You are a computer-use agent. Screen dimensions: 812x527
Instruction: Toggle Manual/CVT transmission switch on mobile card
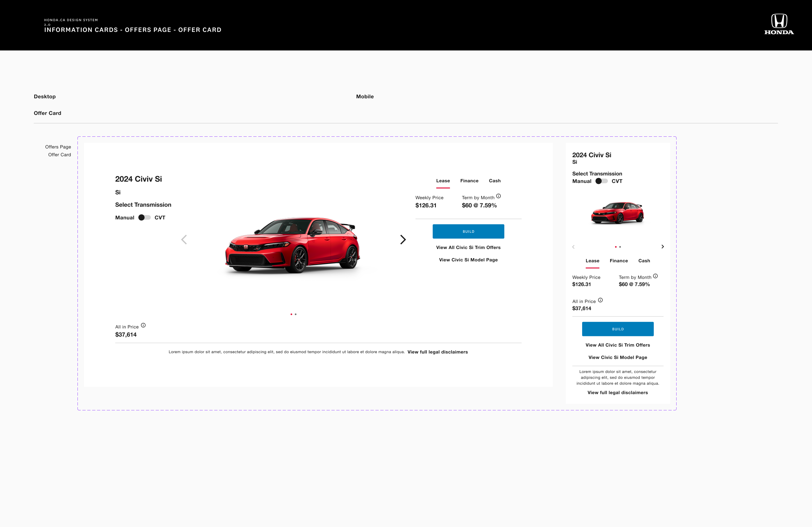(x=601, y=181)
